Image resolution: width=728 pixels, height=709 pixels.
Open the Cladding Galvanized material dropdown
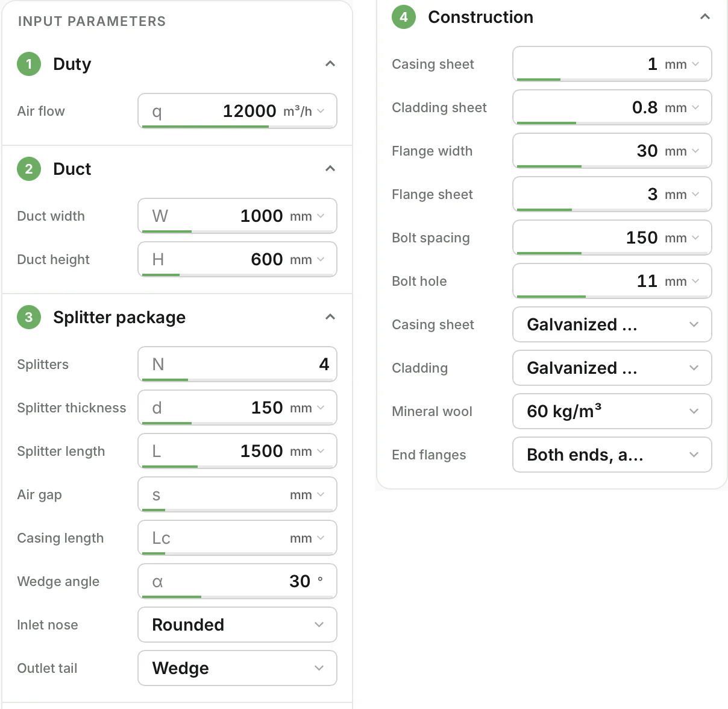tap(612, 368)
